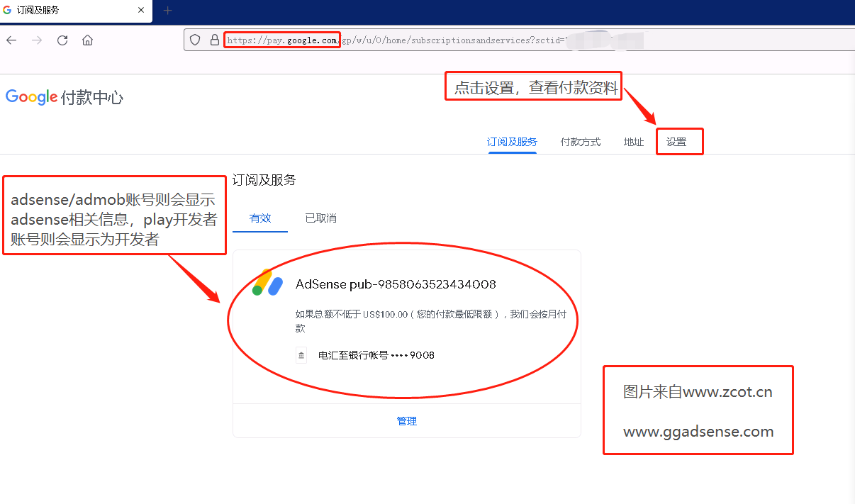Click the AdSense logo icon
This screenshot has height=504, width=855.
coord(268,282)
